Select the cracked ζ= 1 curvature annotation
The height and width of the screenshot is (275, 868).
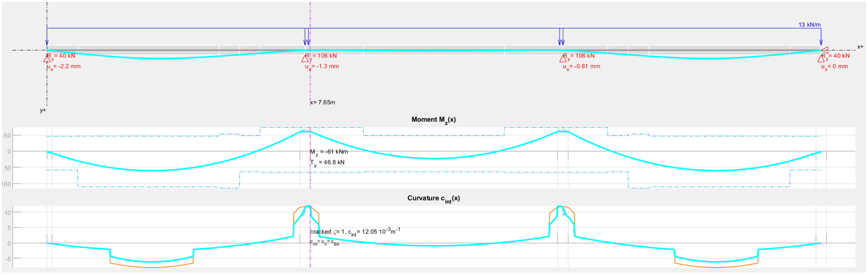click(355, 231)
